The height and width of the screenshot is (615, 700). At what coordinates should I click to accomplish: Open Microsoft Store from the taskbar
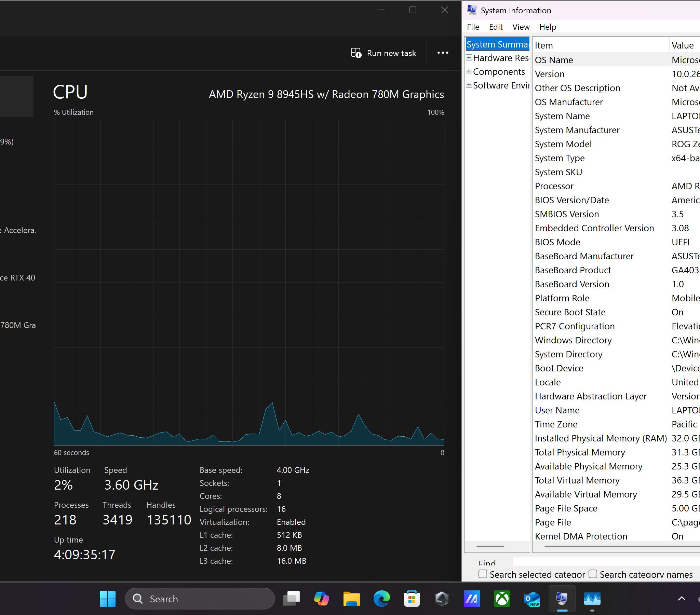click(412, 599)
